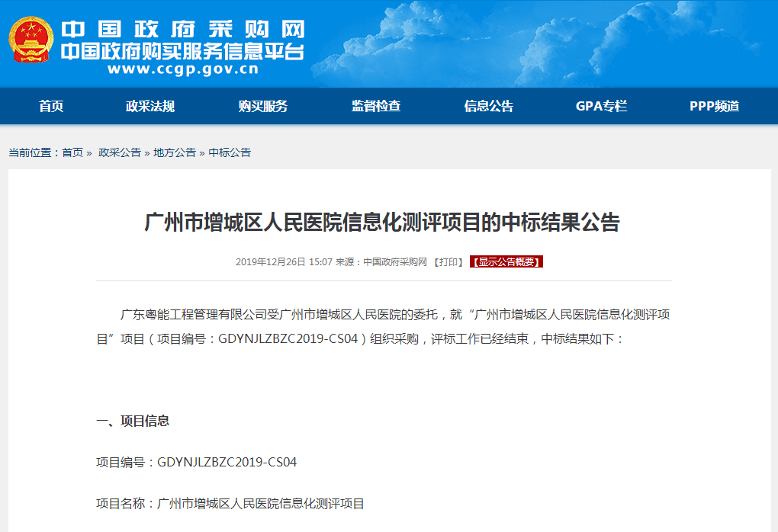Follow the 政采公告 breadcrumb link
Image resolution: width=778 pixels, height=532 pixels.
click(120, 152)
